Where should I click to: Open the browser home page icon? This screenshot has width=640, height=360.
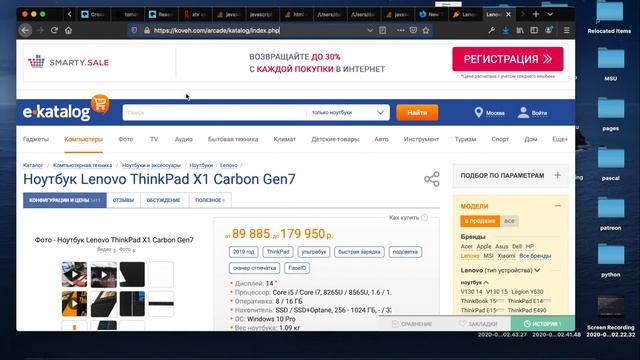click(68, 30)
